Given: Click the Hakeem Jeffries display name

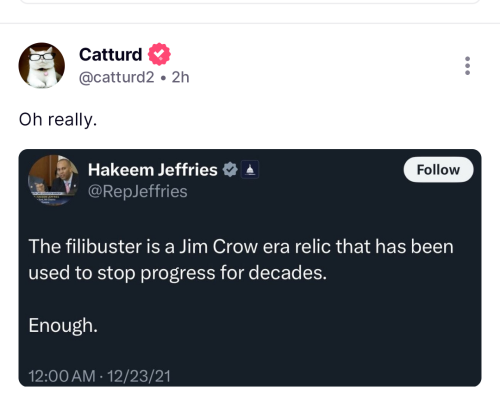Looking at the screenshot, I should (153, 170).
